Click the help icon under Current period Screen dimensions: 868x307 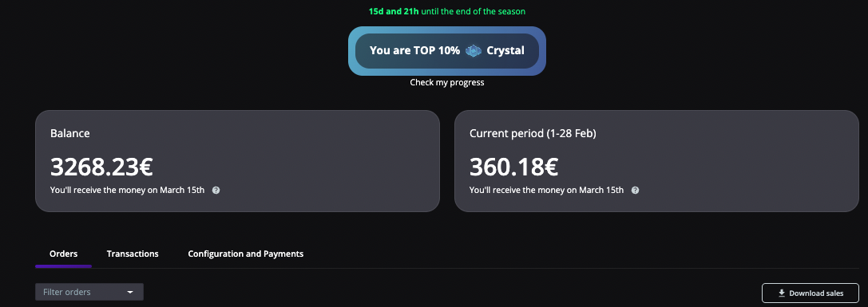635,191
